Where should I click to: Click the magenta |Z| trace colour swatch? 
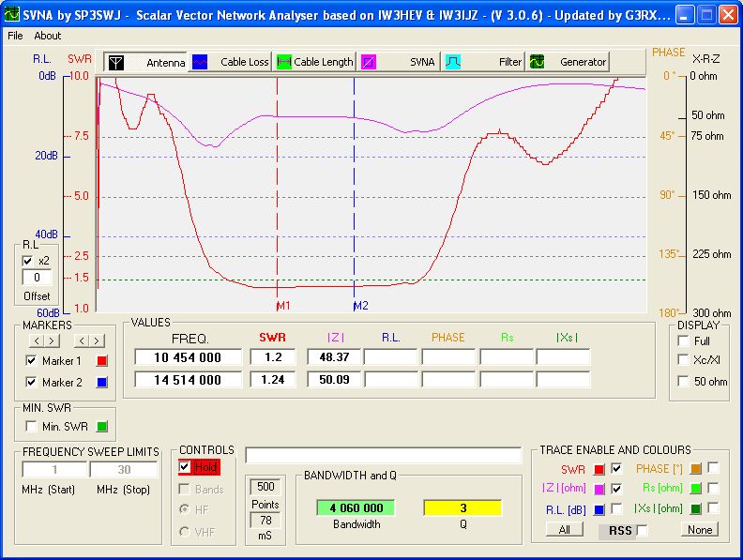(x=599, y=489)
